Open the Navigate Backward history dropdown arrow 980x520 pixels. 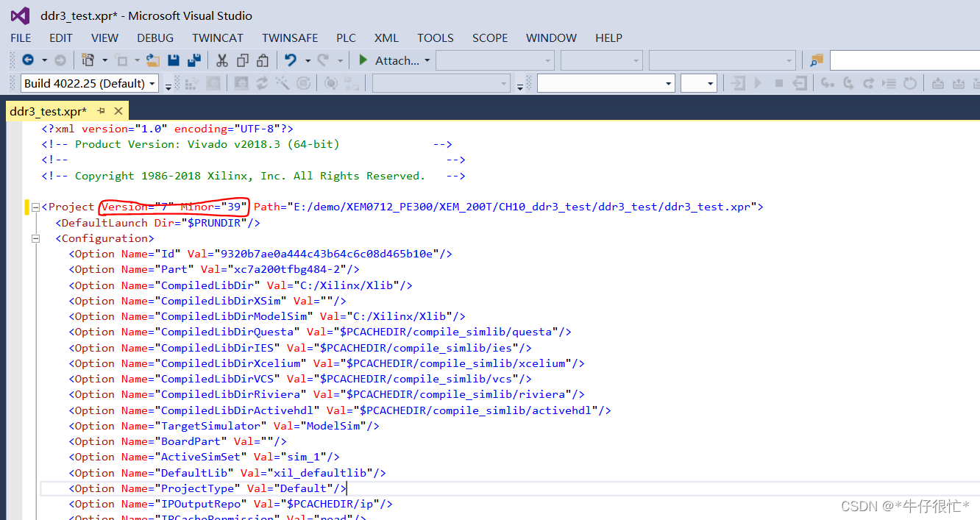[44, 60]
